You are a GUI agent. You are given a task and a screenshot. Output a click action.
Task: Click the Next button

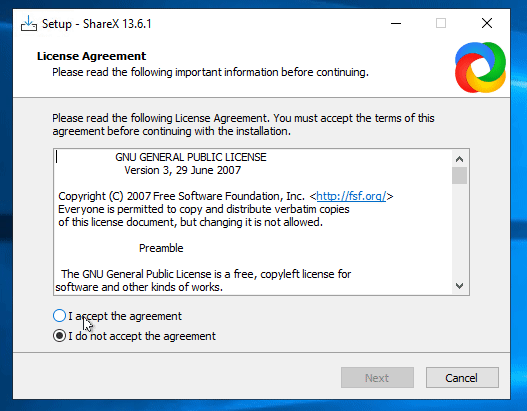point(377,378)
